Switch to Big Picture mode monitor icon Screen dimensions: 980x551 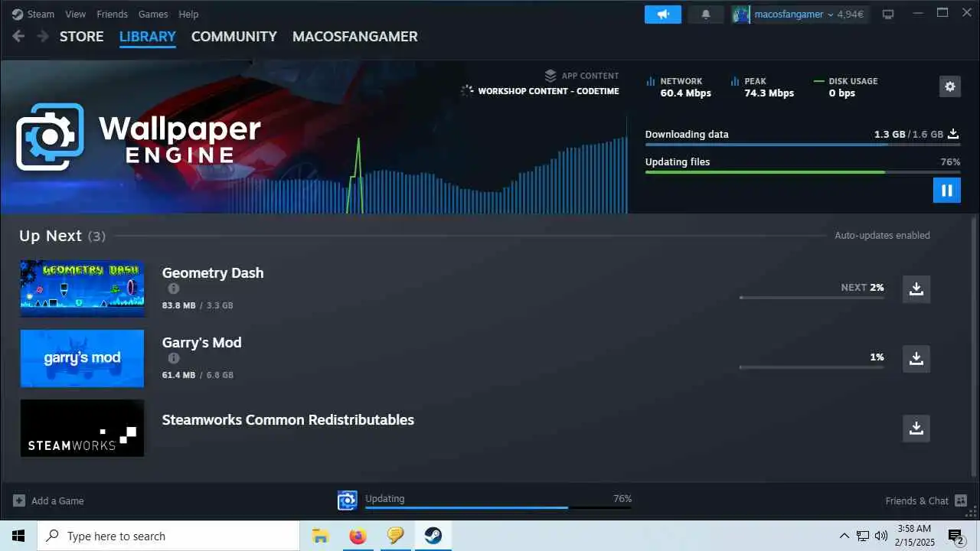[888, 14]
